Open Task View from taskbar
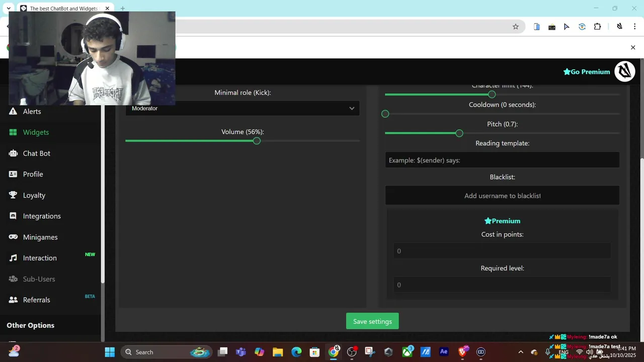 pyautogui.click(x=223, y=352)
